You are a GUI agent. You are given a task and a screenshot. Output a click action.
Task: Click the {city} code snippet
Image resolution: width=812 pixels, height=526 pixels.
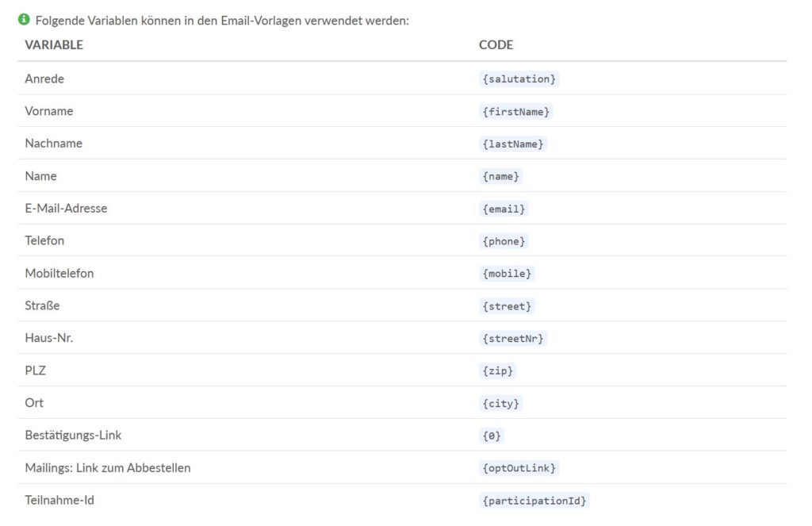(x=500, y=403)
